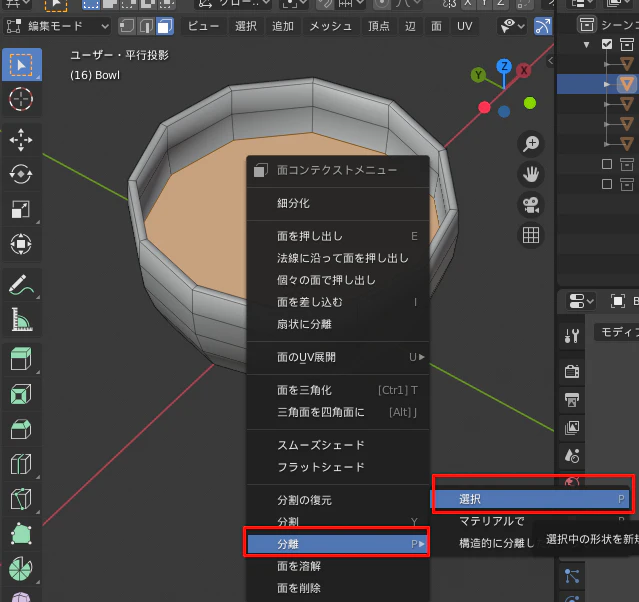639x602 pixels.
Task: Open properties editor type dropdown
Action: (580, 302)
